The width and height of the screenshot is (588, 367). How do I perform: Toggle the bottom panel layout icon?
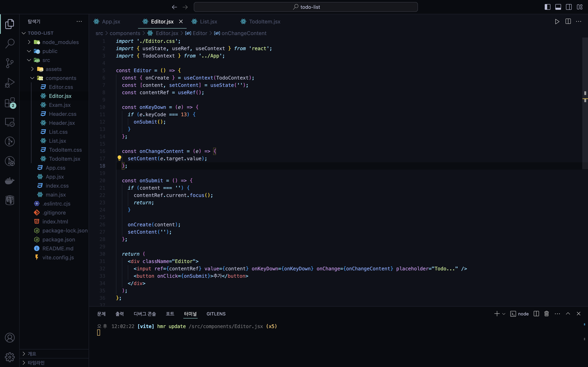(558, 7)
